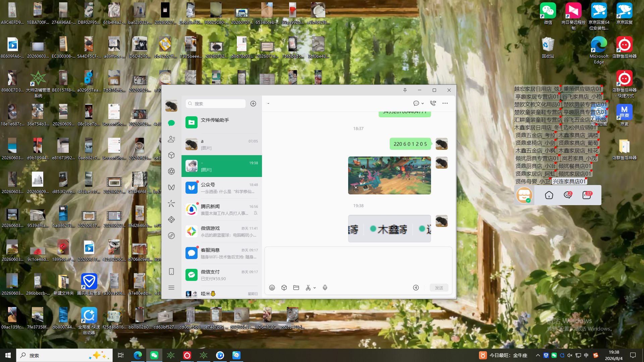Click widget message icon with badge 2
This screenshot has height=362, width=644.
[x=568, y=195]
